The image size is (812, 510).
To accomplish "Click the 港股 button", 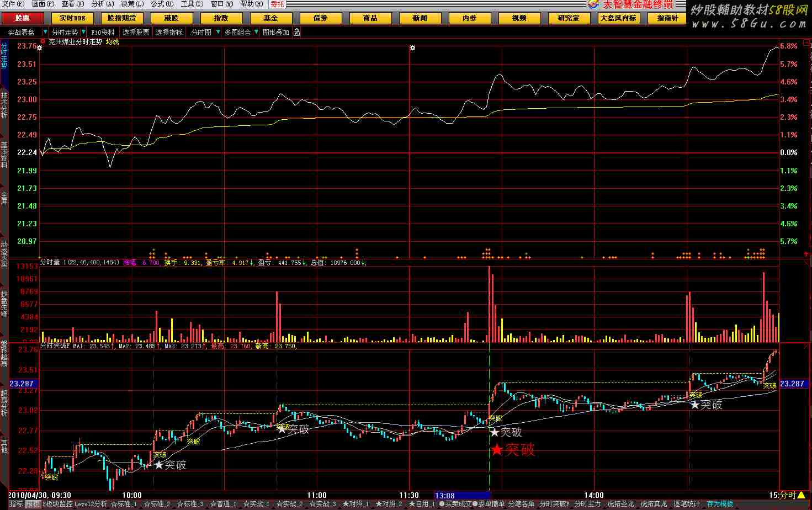I will (x=172, y=18).
